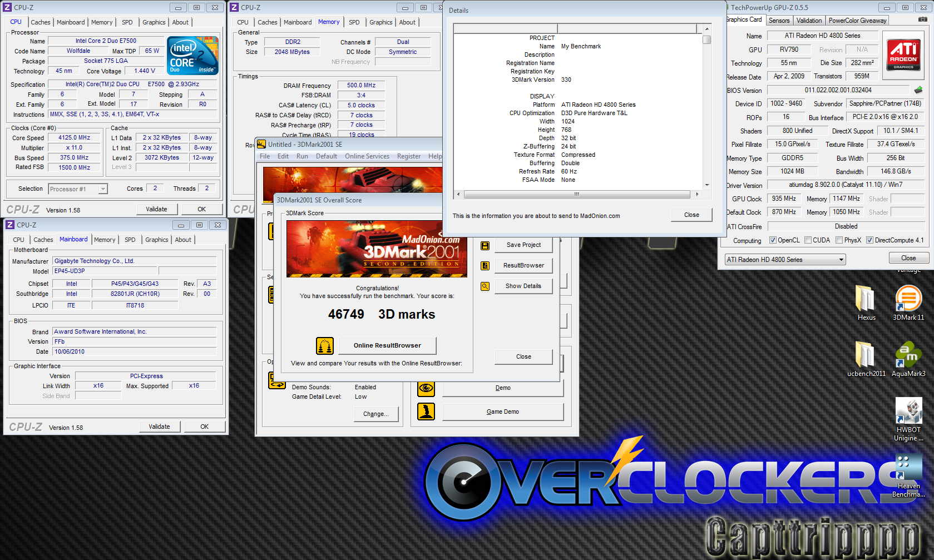Toggle the OpenCL checkbox in GPU-Z
Image resolution: width=934 pixels, height=560 pixels.
tap(773, 240)
